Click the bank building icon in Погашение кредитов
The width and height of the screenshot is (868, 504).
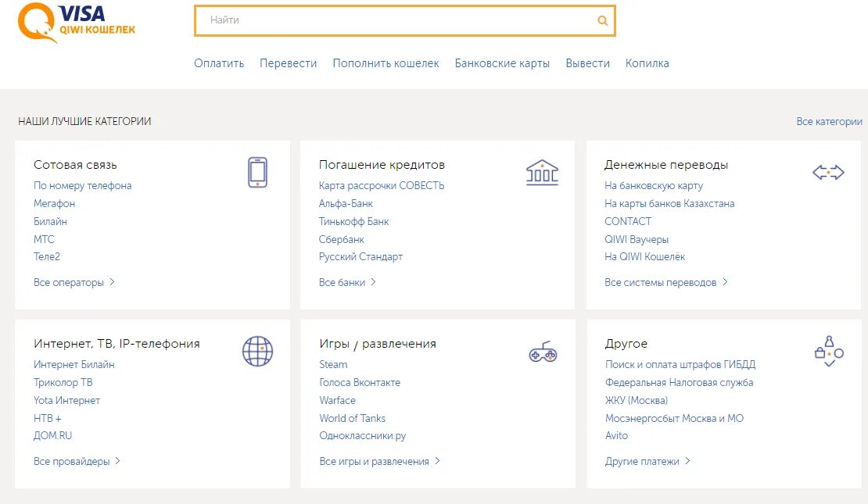[x=542, y=173]
